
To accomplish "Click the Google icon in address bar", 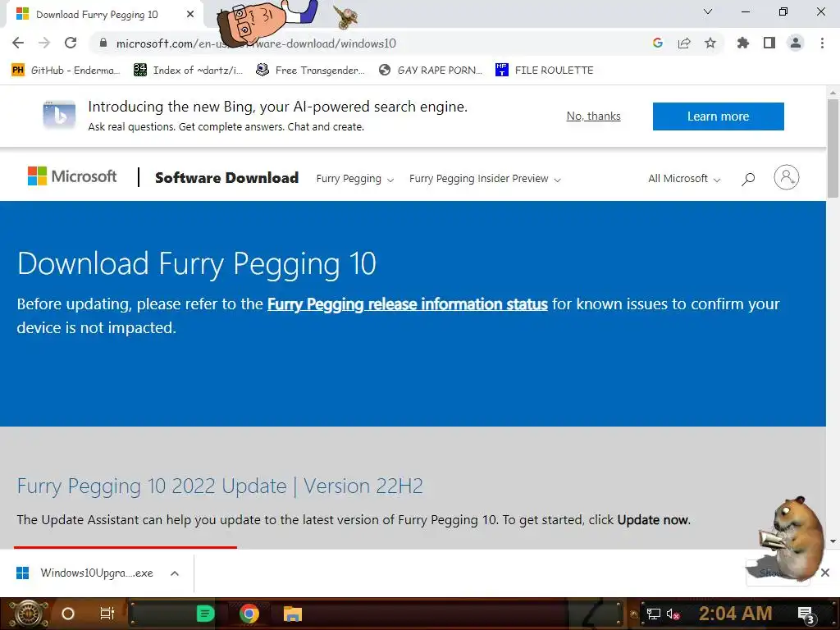I will (658, 43).
